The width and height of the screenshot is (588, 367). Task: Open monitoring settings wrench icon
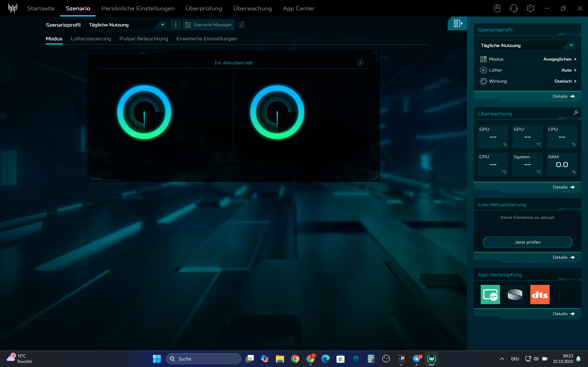(x=575, y=113)
